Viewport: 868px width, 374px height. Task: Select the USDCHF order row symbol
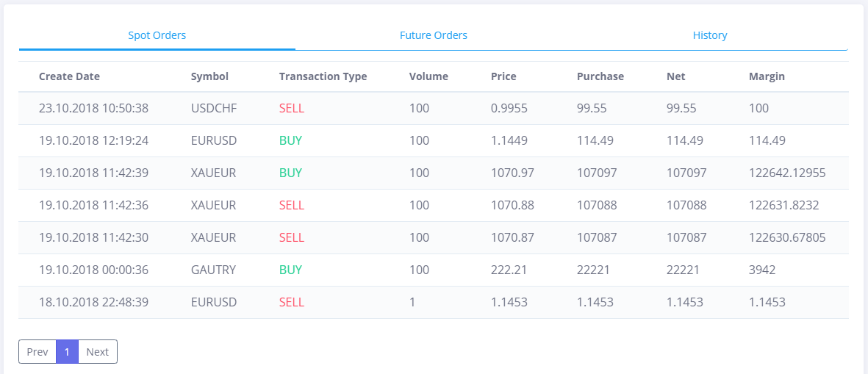coord(214,109)
